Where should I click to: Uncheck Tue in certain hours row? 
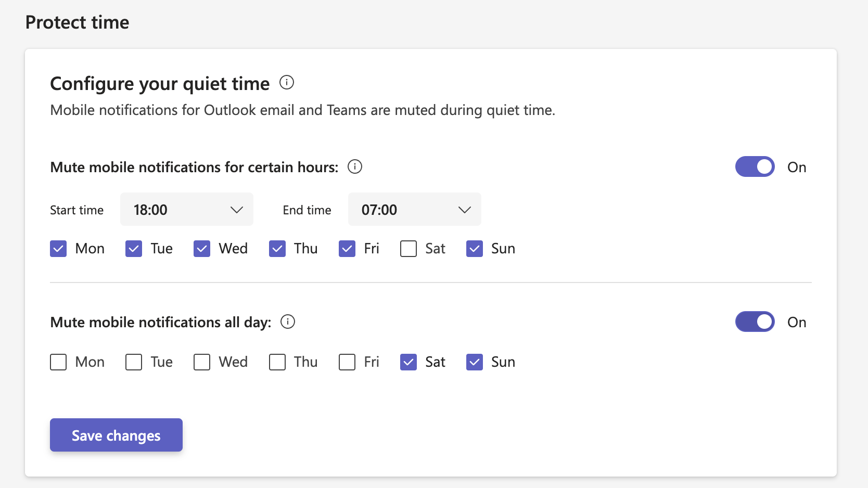click(134, 249)
